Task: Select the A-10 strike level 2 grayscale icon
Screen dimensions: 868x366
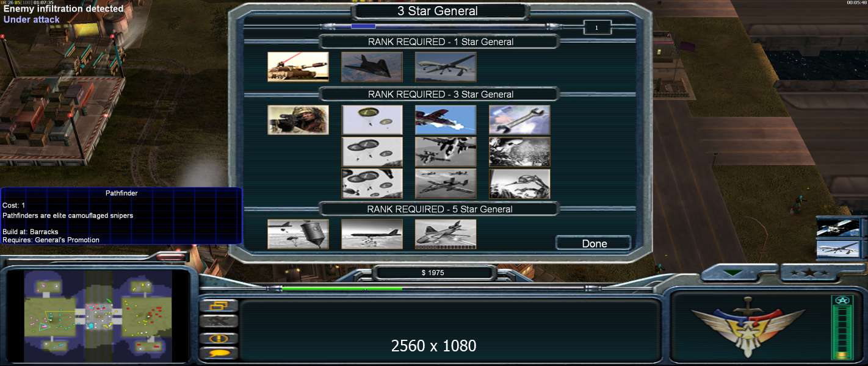Action: (446, 152)
